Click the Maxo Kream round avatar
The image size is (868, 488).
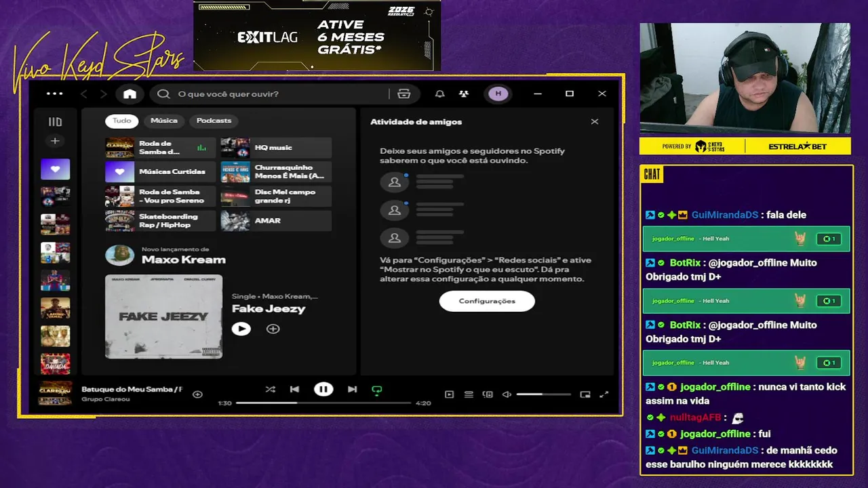click(119, 256)
